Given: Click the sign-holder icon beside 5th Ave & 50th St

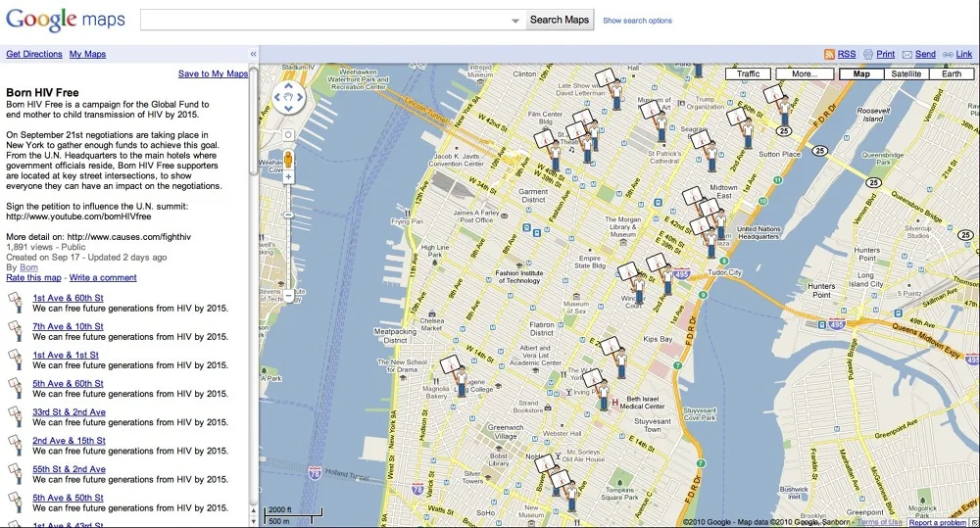Looking at the screenshot, I should (15, 503).
